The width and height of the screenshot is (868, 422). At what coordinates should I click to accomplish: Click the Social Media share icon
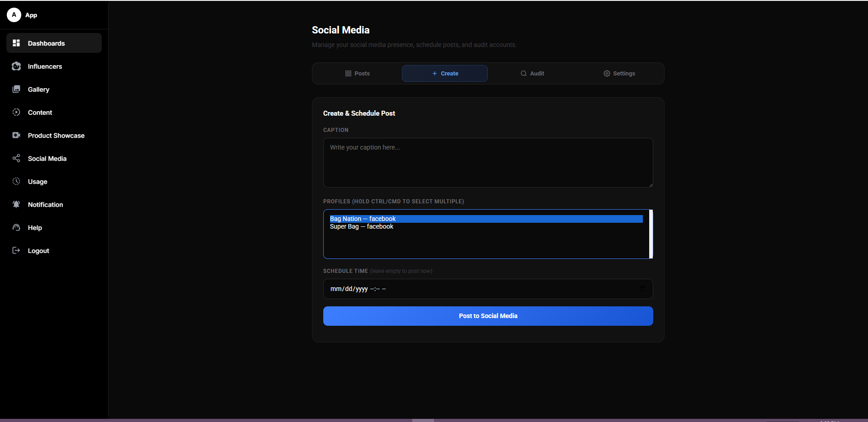click(x=16, y=158)
